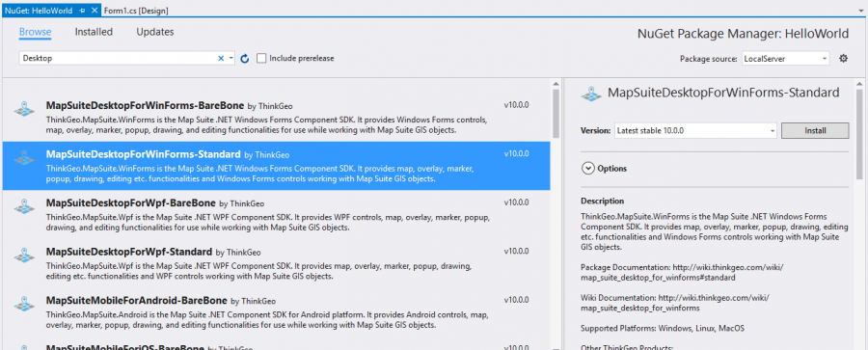Viewport: 868px width, 350px height.
Task: Open the Wiki Documentation link
Action: point(675,303)
